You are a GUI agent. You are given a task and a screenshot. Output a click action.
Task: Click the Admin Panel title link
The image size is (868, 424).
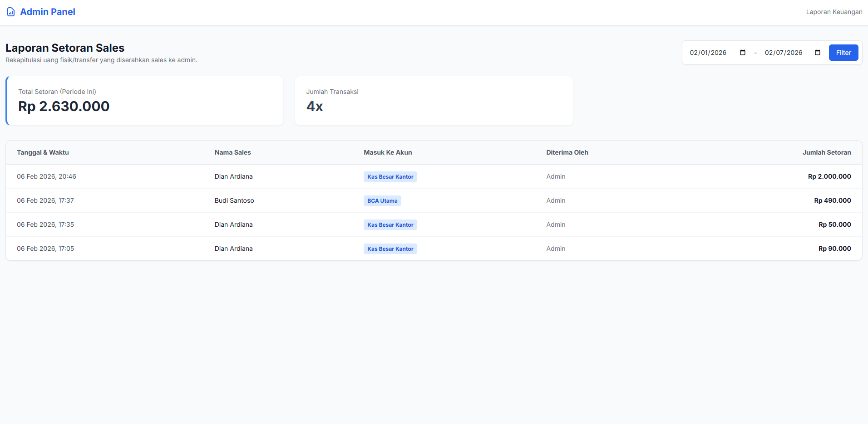tap(48, 12)
